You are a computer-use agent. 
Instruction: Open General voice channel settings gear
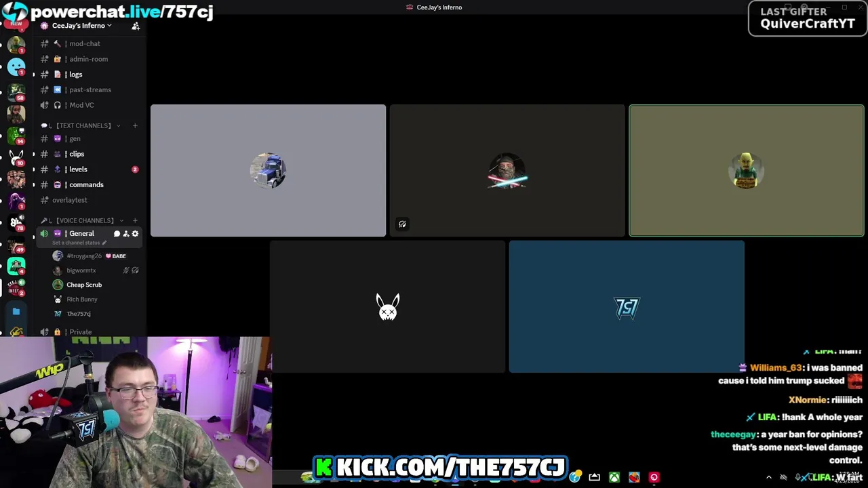point(135,234)
